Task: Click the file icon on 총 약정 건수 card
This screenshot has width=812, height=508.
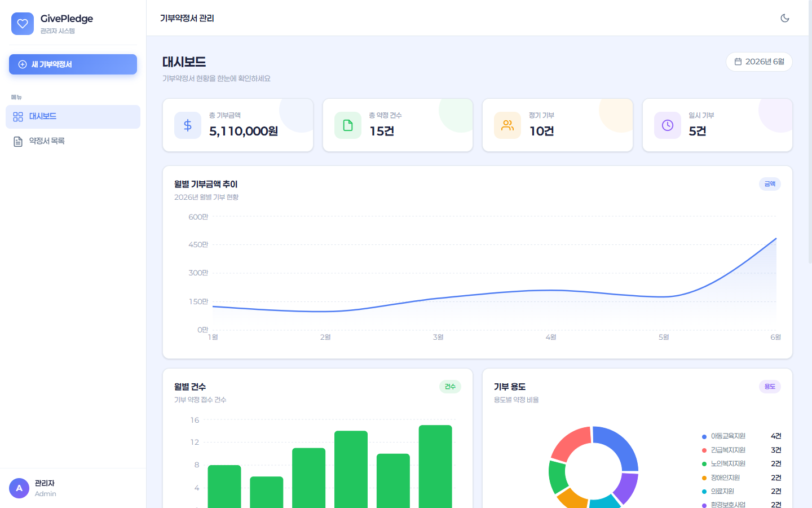Action: (x=348, y=125)
